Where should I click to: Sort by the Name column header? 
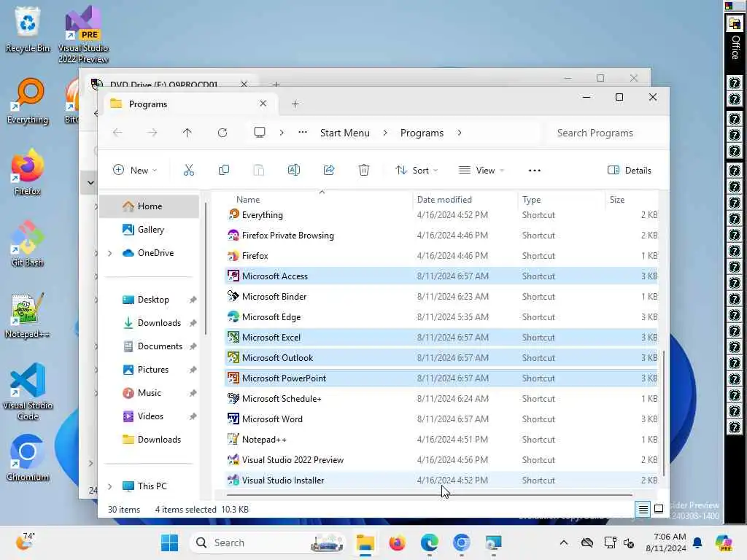point(318,200)
